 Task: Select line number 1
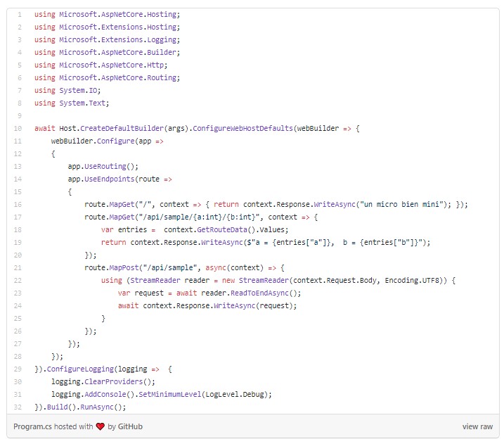19,15
